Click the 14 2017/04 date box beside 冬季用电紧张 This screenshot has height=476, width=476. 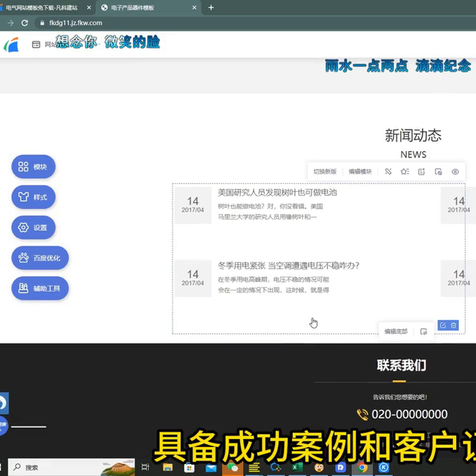[x=193, y=278]
